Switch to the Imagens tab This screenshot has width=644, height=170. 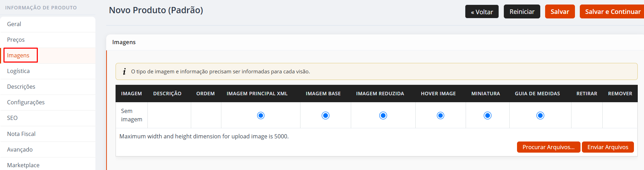(x=48, y=56)
